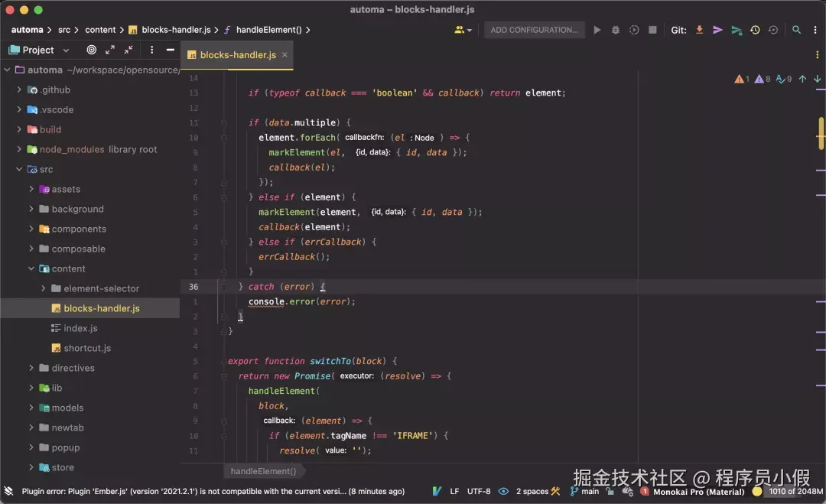826x504 pixels.
Task: Start a debugging session with the bug icon
Action: (616, 30)
